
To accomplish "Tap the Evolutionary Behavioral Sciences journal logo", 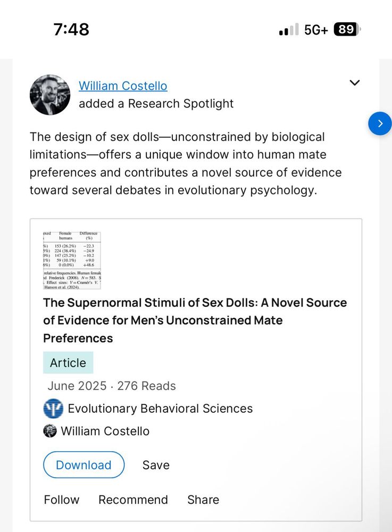I will tap(53, 408).
